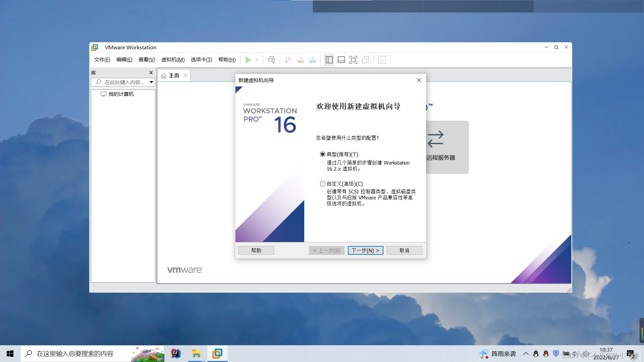Select the 自定义(高级) radio option
The width and height of the screenshot is (644, 362).
tap(323, 184)
